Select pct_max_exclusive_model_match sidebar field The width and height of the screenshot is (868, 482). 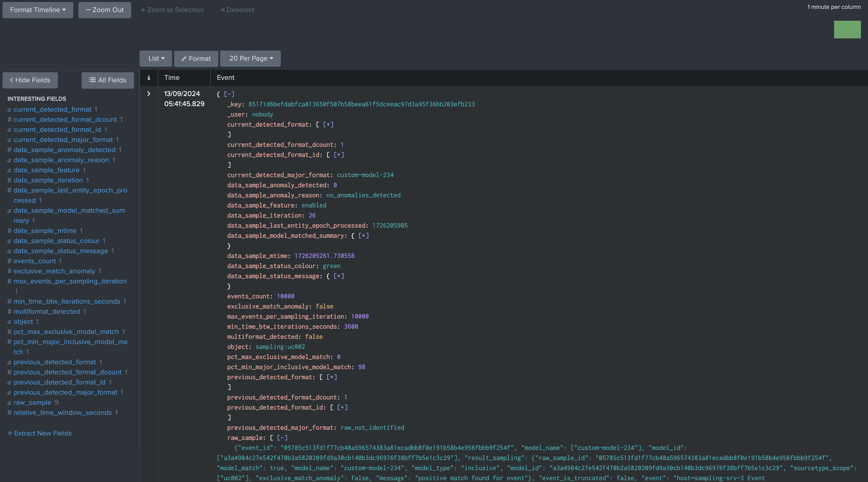pos(66,332)
